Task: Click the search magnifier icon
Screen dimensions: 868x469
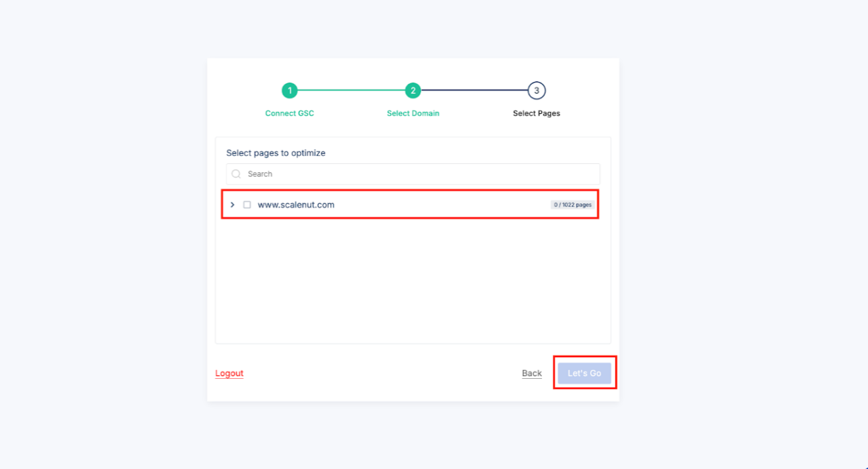Action: [x=236, y=174]
